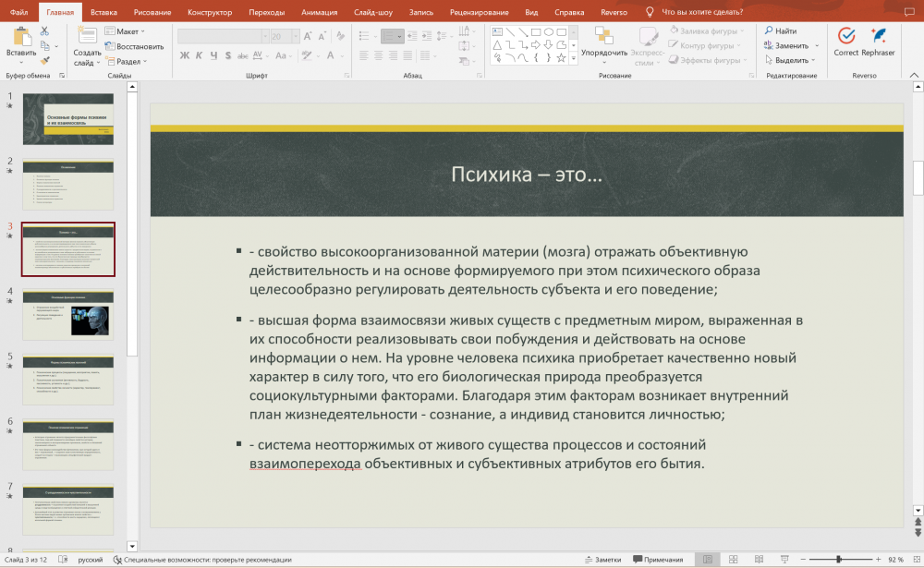Toggle the Заметки notes pane
This screenshot has height=568, width=924.
[602, 560]
